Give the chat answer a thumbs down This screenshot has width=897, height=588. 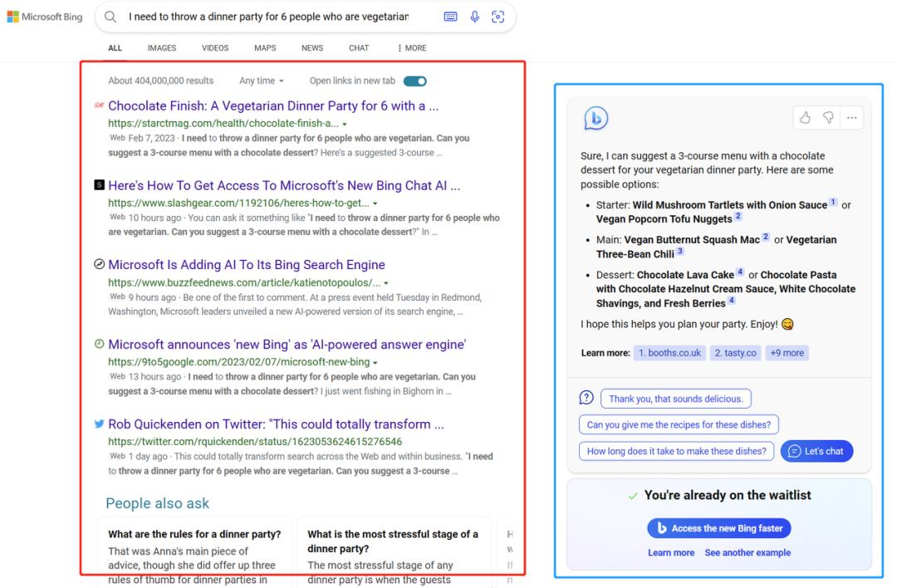pyautogui.click(x=828, y=118)
